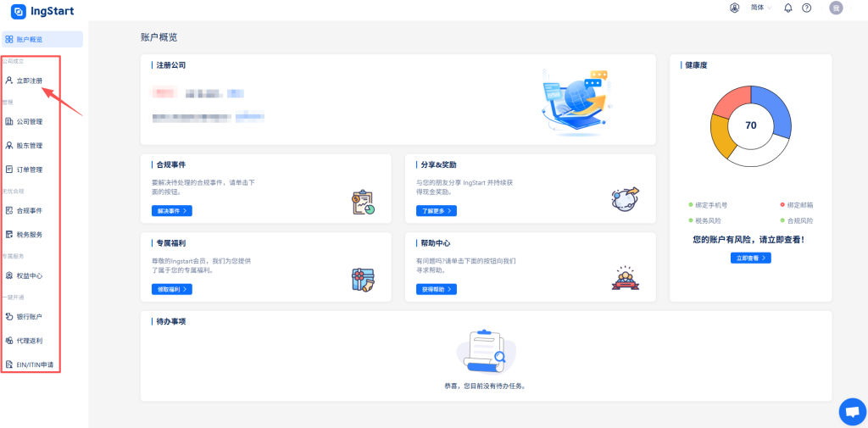Click the 税务风险 status item
This screenshot has height=428, width=868.
click(x=704, y=221)
